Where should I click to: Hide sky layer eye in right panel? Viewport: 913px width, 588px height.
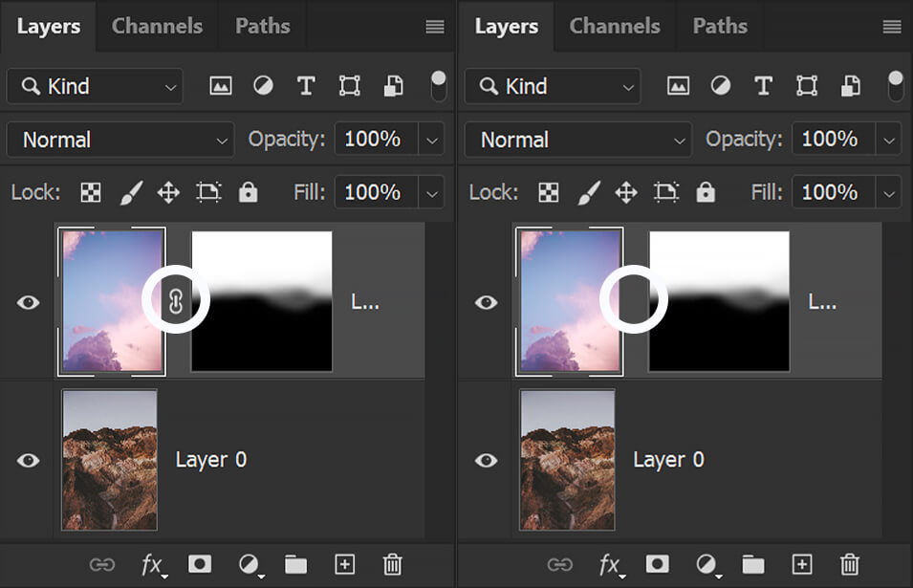coord(486,302)
